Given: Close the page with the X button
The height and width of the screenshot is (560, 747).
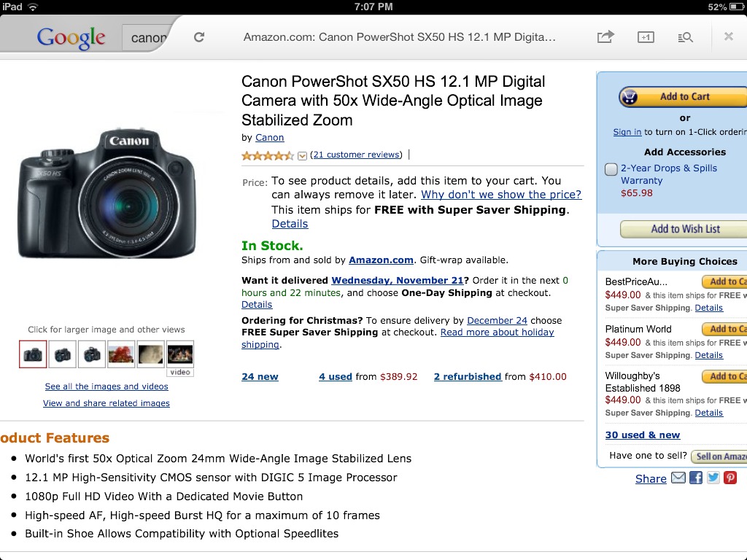Looking at the screenshot, I should point(729,36).
